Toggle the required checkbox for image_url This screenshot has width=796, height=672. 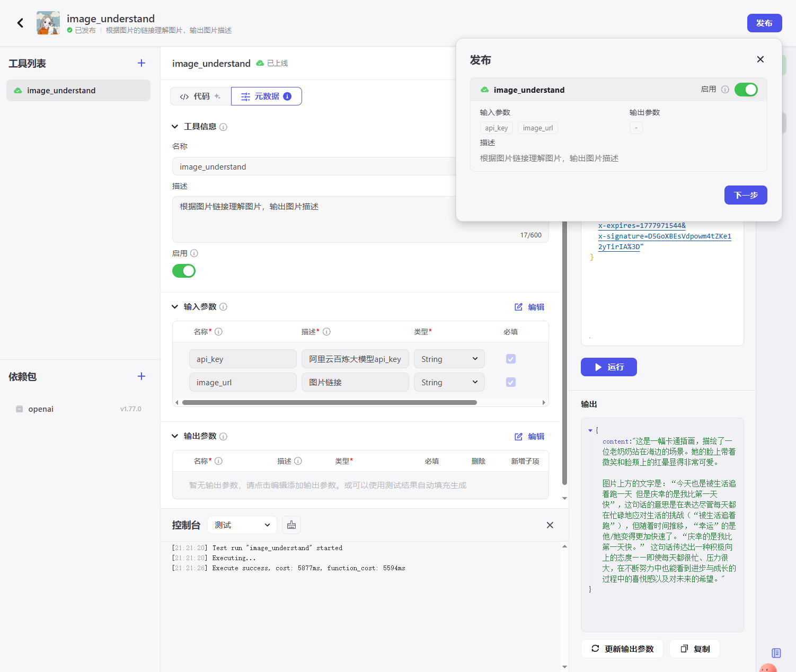511,382
